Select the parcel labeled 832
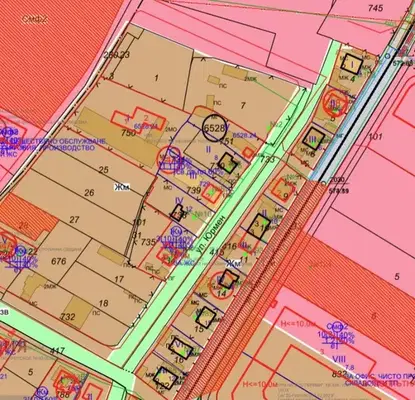The image size is (415, 400). 339,374
